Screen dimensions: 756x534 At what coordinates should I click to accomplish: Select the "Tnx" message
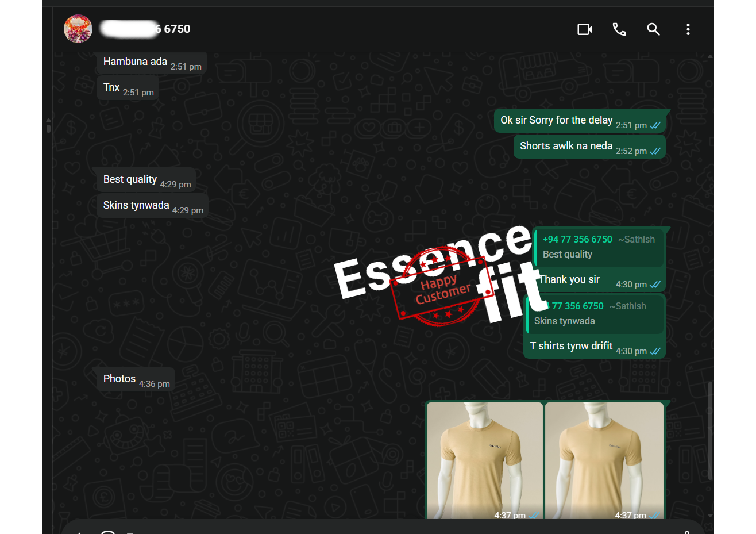pos(128,89)
